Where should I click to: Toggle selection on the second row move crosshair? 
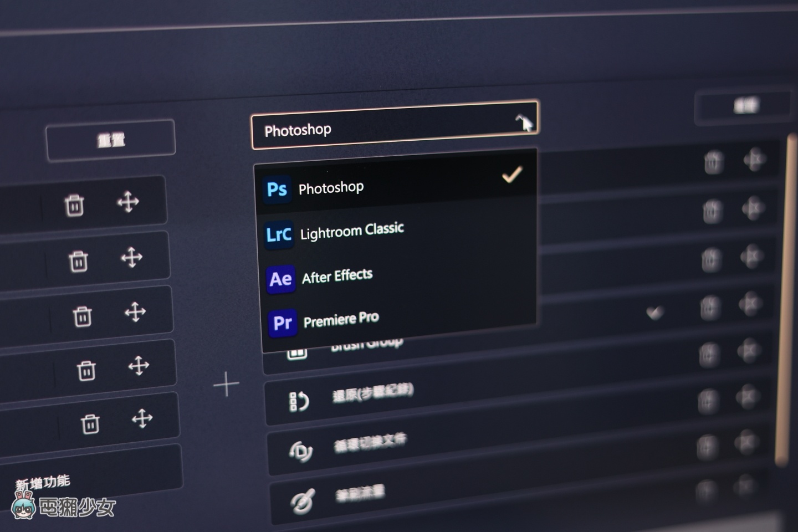(132, 256)
